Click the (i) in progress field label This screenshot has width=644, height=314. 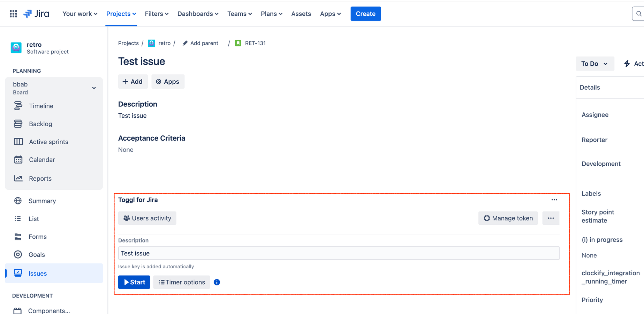tap(602, 239)
